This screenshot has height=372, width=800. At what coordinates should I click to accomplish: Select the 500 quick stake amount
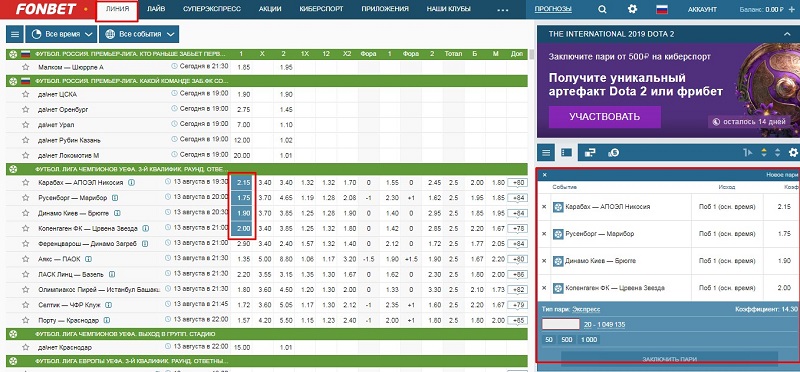pyautogui.click(x=567, y=340)
